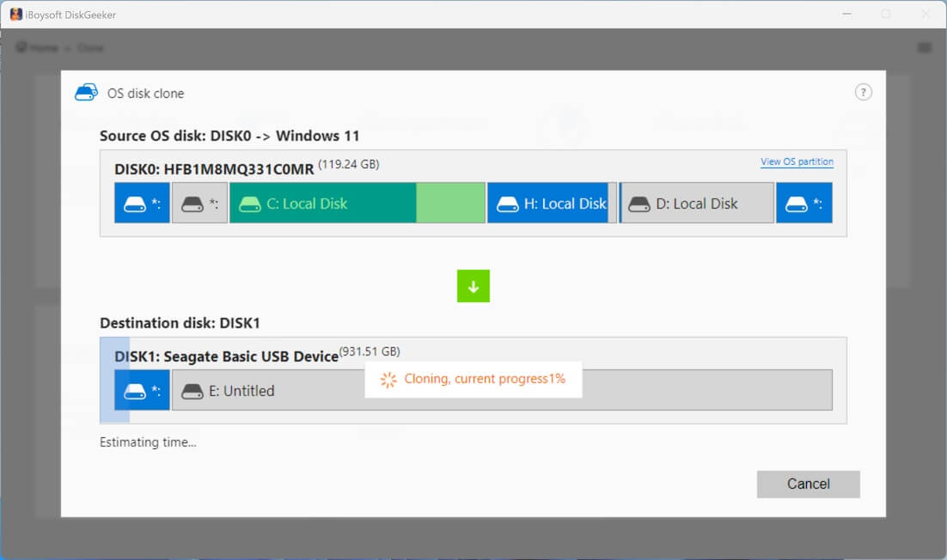Minimize the DiskGeeker window

847,14
